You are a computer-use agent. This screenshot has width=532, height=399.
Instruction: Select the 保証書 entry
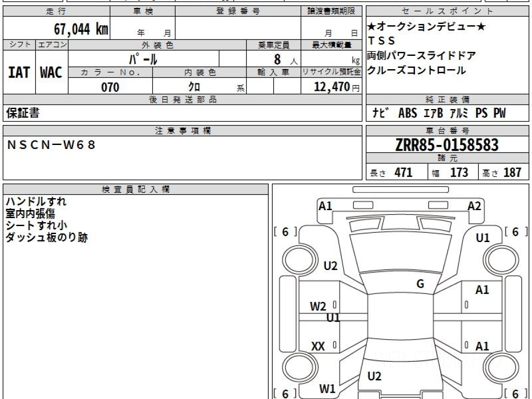click(23, 113)
